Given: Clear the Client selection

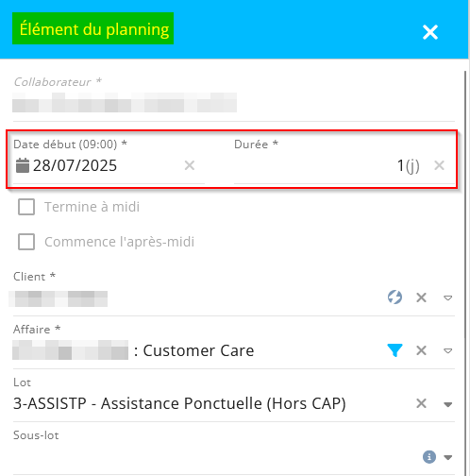Looking at the screenshot, I should [421, 297].
